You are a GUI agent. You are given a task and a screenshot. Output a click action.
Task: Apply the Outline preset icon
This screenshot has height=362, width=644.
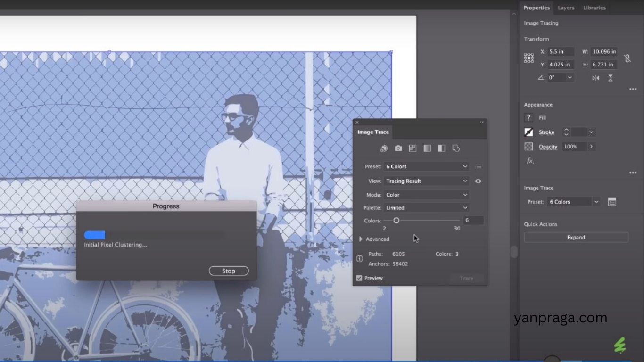tap(456, 148)
